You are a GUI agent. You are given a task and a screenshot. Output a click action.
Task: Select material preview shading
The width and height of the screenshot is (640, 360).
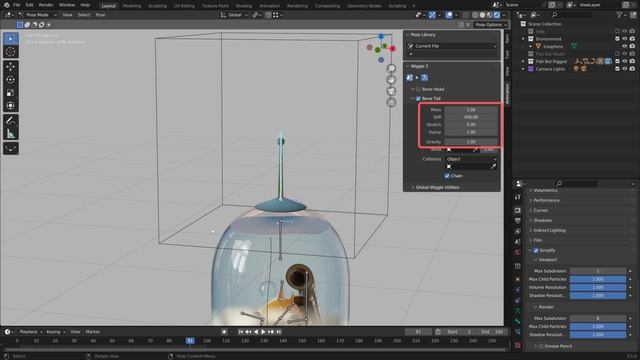click(x=490, y=15)
